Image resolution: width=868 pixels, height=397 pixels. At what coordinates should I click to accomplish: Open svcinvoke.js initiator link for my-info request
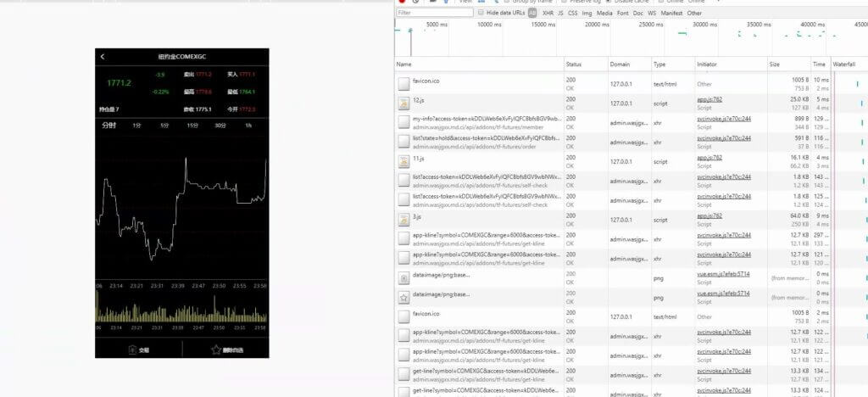pyautogui.click(x=723, y=119)
